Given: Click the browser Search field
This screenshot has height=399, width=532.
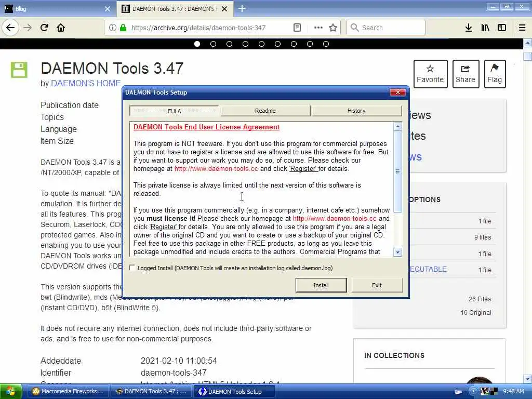Looking at the screenshot, I should (385, 28).
